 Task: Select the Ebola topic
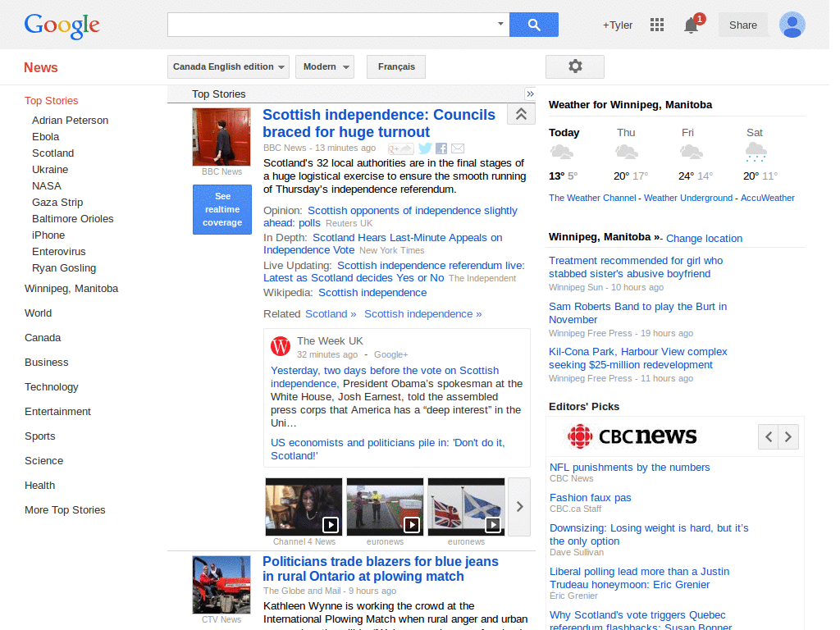tap(46, 137)
